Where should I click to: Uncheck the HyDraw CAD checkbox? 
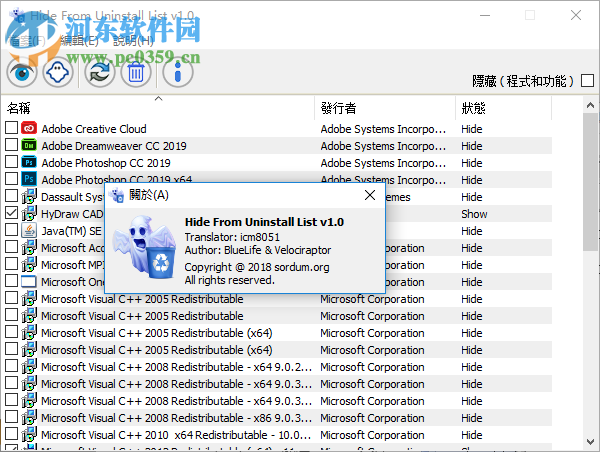[x=11, y=212]
